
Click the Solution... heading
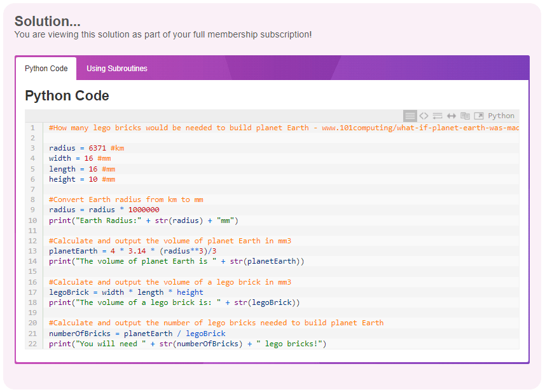point(48,21)
